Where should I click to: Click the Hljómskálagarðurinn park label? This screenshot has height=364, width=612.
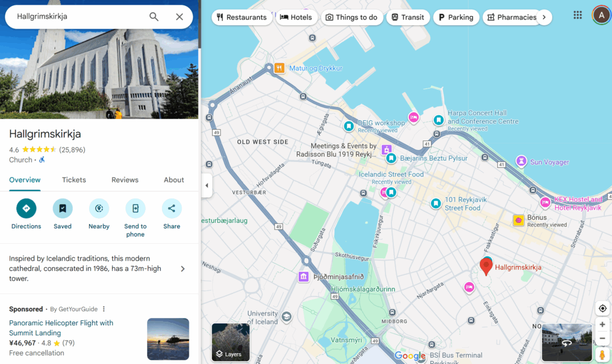point(363,289)
